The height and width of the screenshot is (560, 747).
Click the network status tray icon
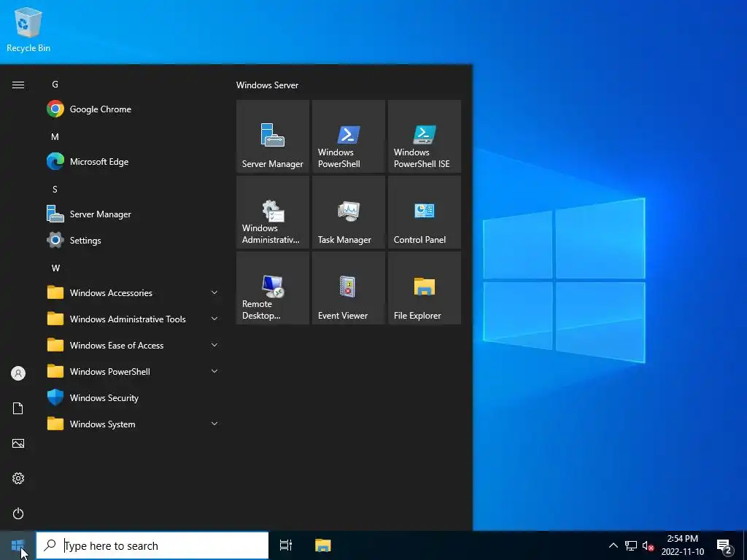(631, 545)
